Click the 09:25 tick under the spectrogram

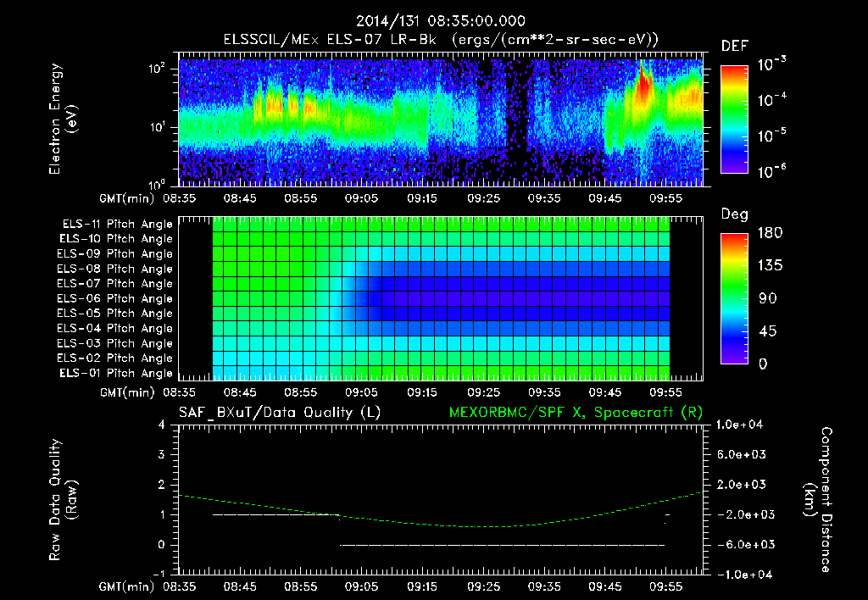pos(483,198)
